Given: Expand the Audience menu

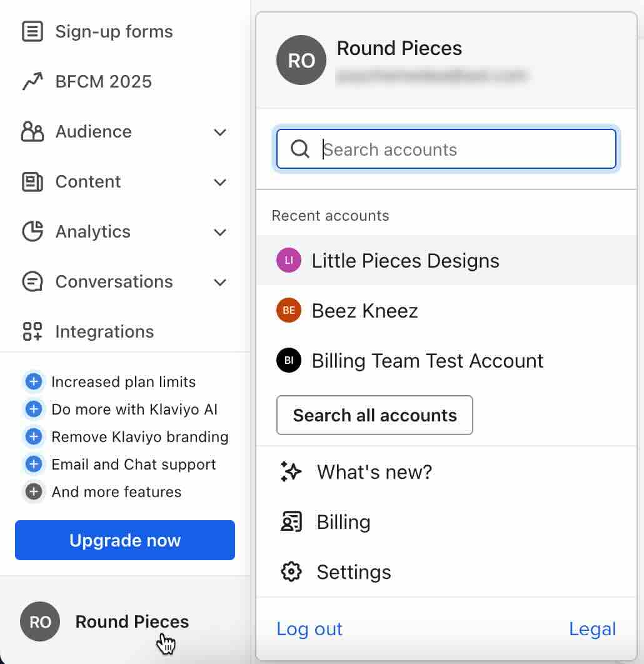Looking at the screenshot, I should 219,132.
